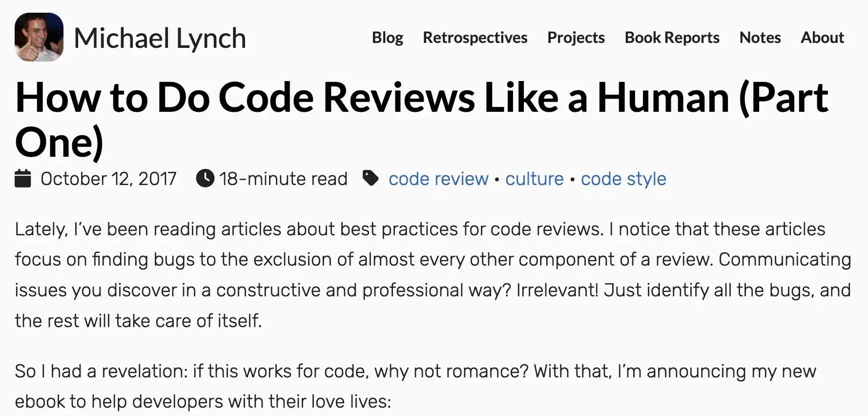Follow the 'culture' tag link
This screenshot has height=416, width=868.
[535, 179]
